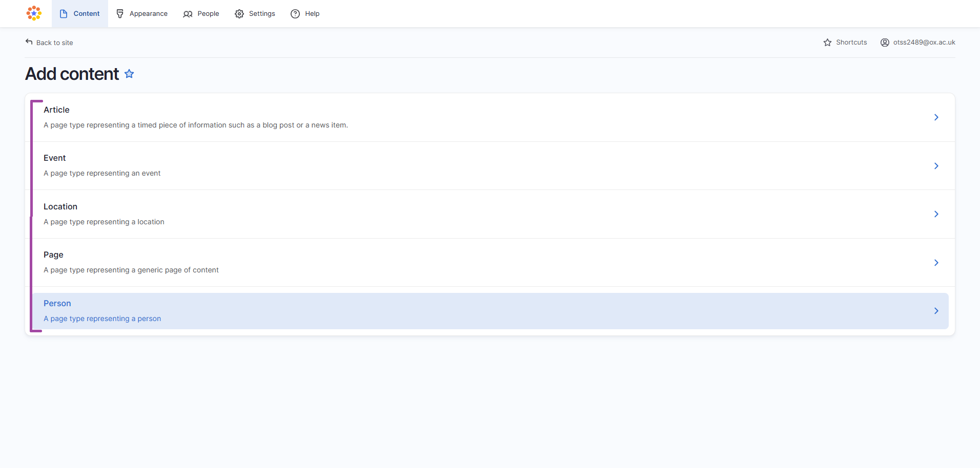Click the Settings gear icon
Viewport: 980px width, 468px height.
tap(239, 14)
